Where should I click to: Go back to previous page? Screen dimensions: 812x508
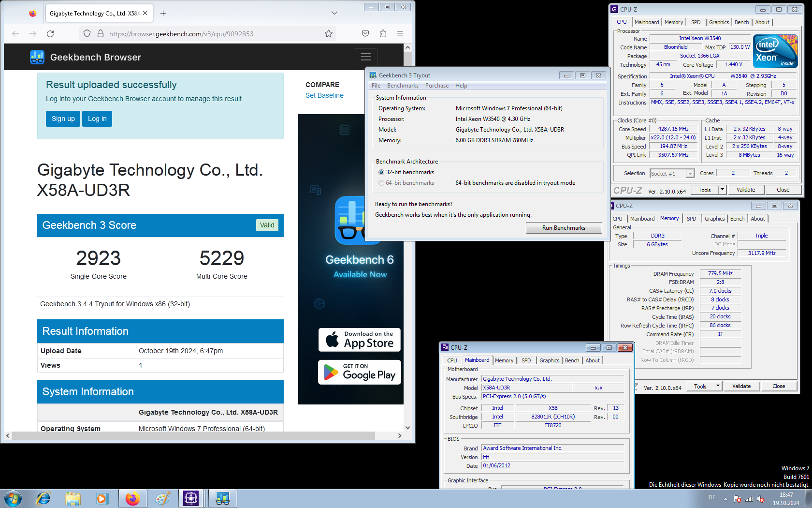coord(15,33)
